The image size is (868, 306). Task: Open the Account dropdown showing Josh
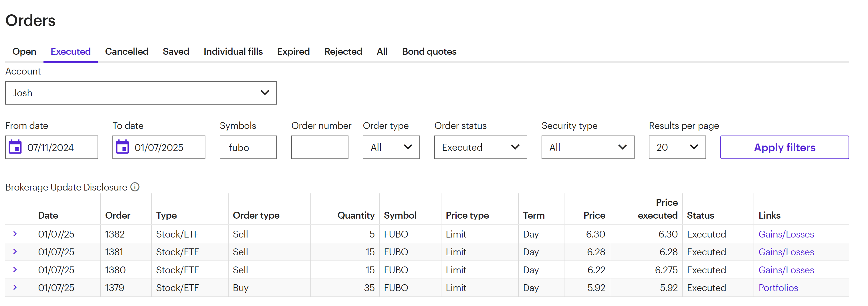pyautogui.click(x=141, y=93)
